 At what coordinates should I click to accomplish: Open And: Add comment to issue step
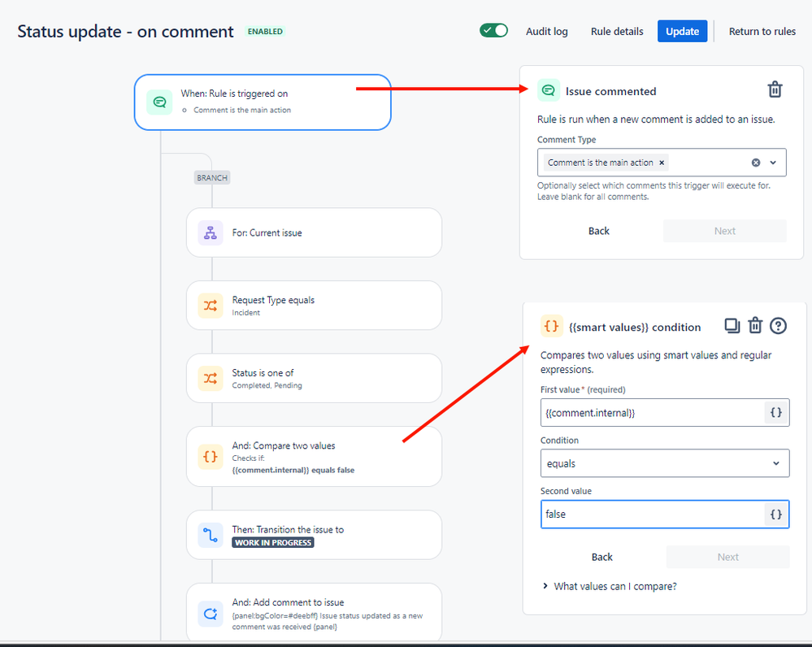[314, 613]
